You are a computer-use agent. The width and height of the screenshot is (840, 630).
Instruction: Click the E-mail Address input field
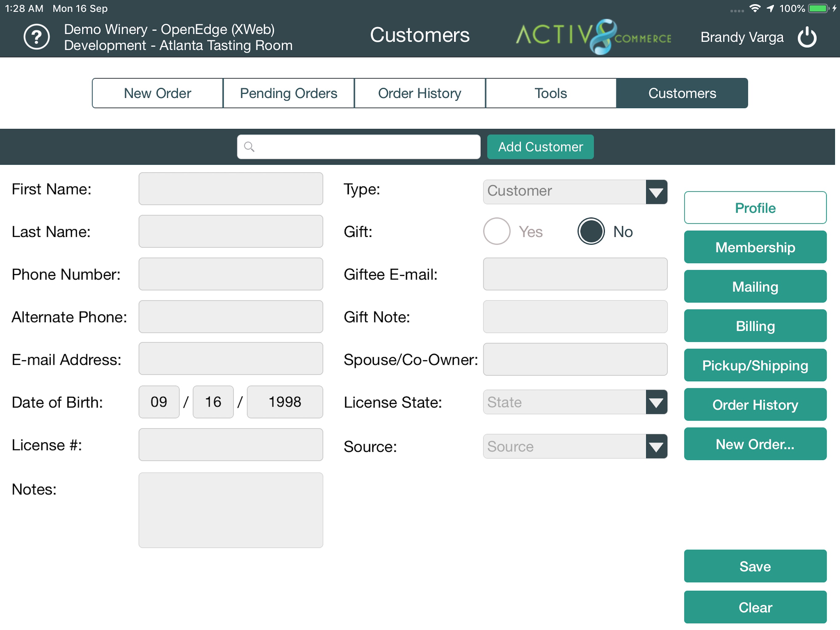[231, 359]
